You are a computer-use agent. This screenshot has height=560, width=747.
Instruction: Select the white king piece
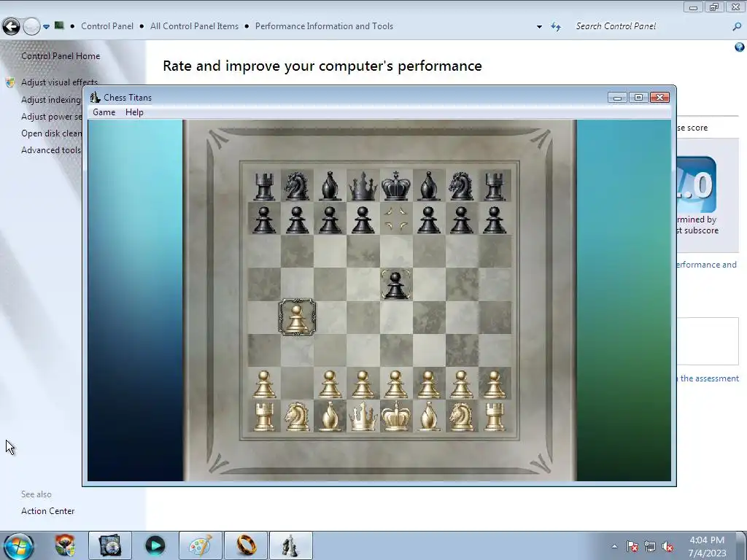click(x=396, y=416)
